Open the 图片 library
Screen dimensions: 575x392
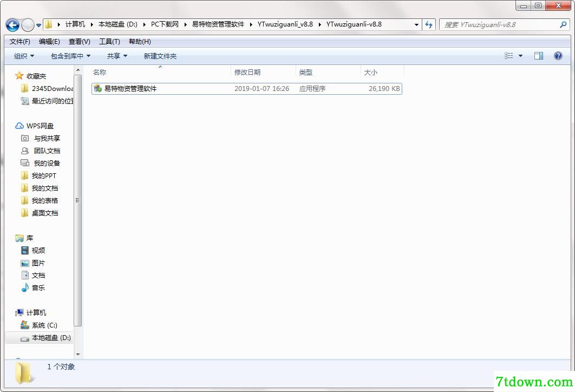click(x=38, y=263)
